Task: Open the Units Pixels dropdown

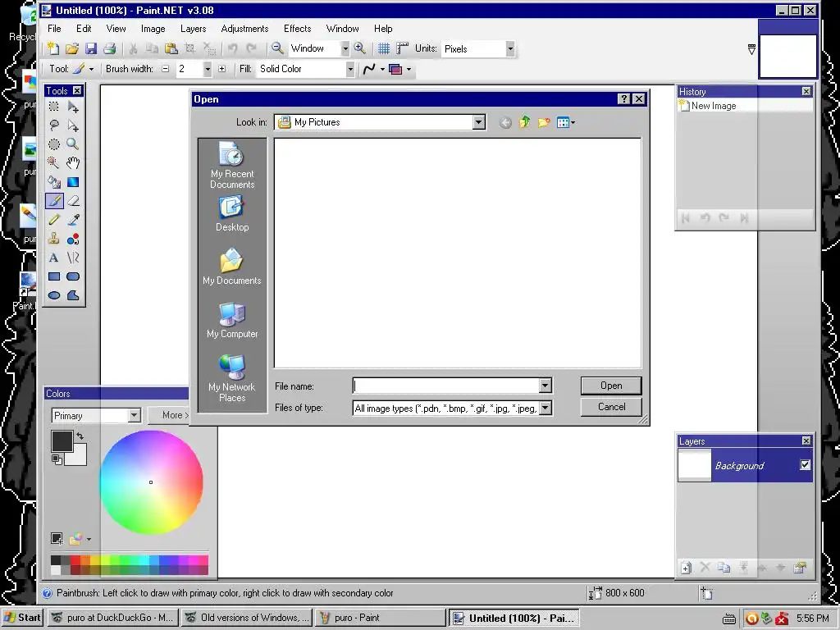Action: (x=510, y=48)
